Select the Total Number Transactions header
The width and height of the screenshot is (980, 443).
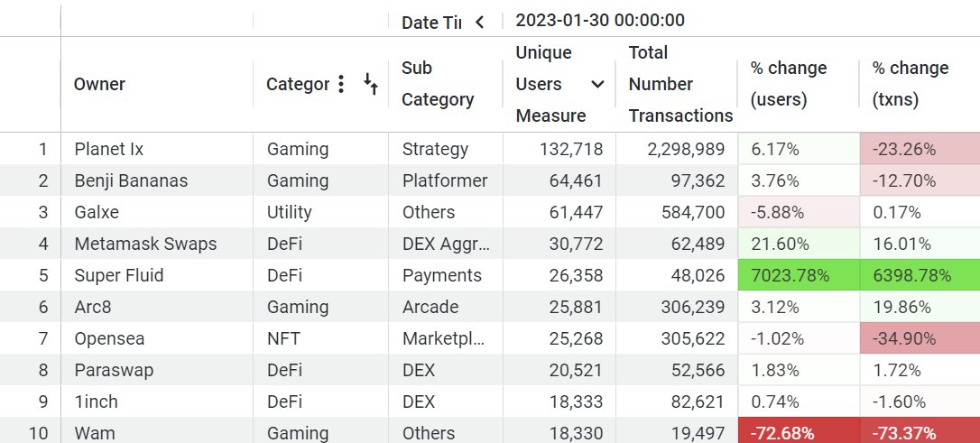pyautogui.click(x=677, y=84)
